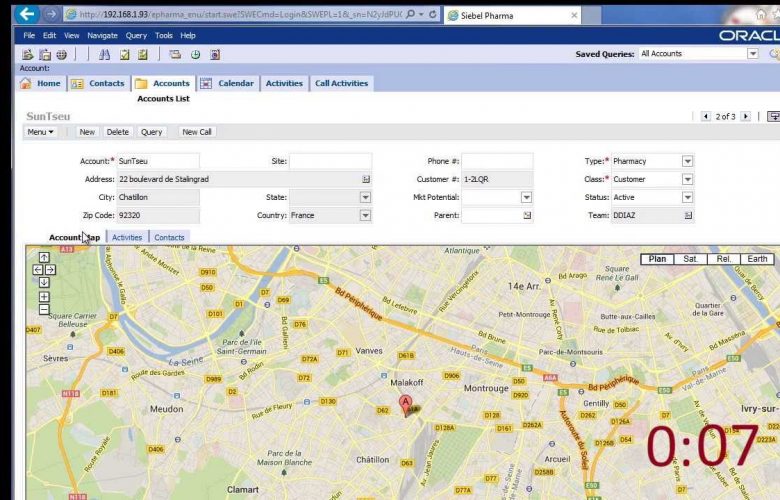Screen dimensions: 780x500
Task: Click the globe site map toolbar icon
Action: click(x=62, y=54)
